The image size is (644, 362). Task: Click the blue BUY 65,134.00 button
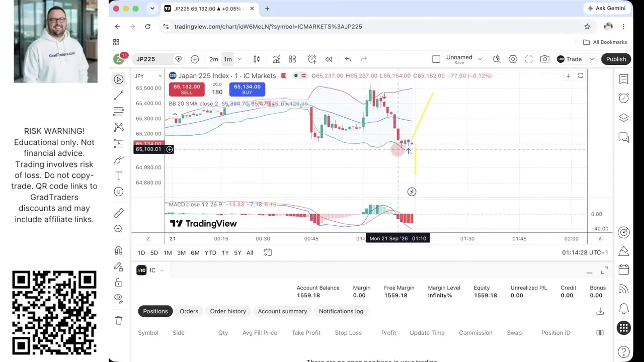click(247, 89)
